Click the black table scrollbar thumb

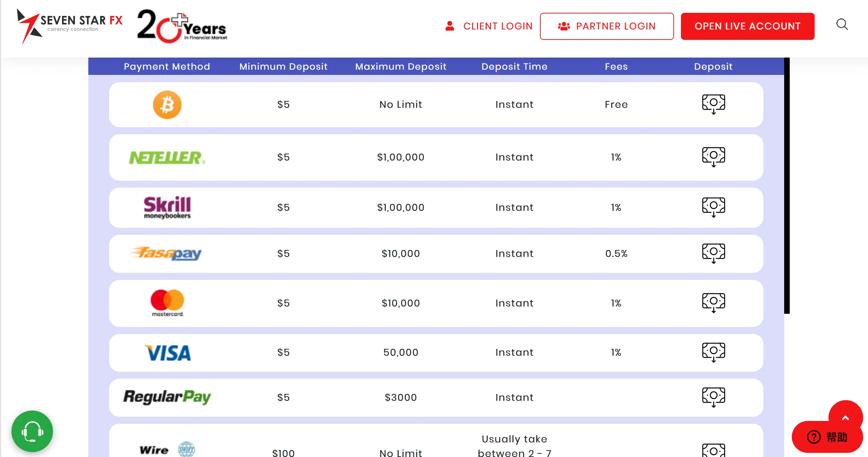787,186
